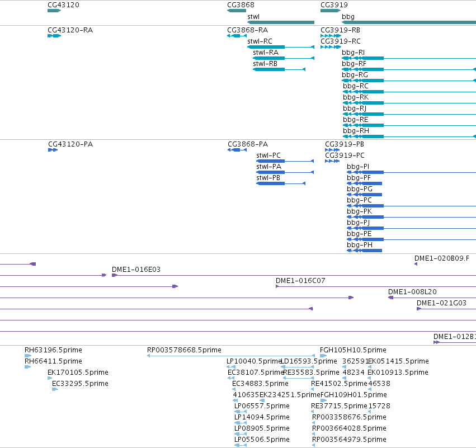
Task: Select transcript bbg-RE
Action: pos(356,120)
